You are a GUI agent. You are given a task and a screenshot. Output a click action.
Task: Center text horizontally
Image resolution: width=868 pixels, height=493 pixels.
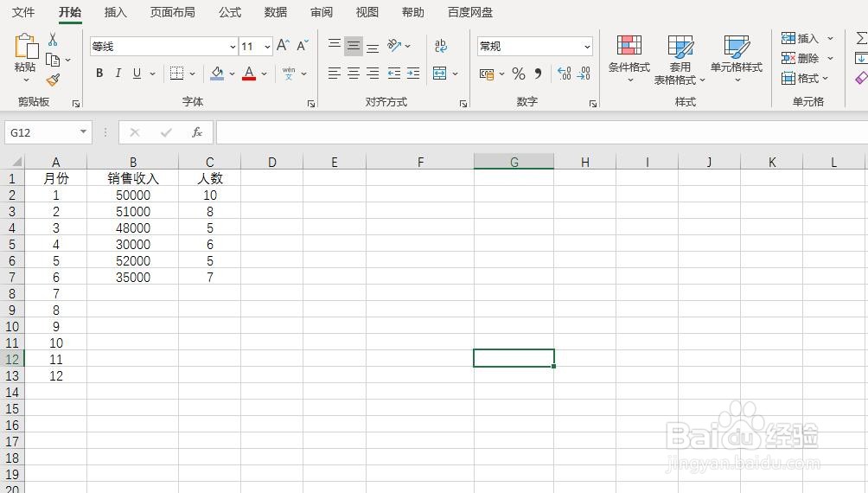pyautogui.click(x=354, y=74)
